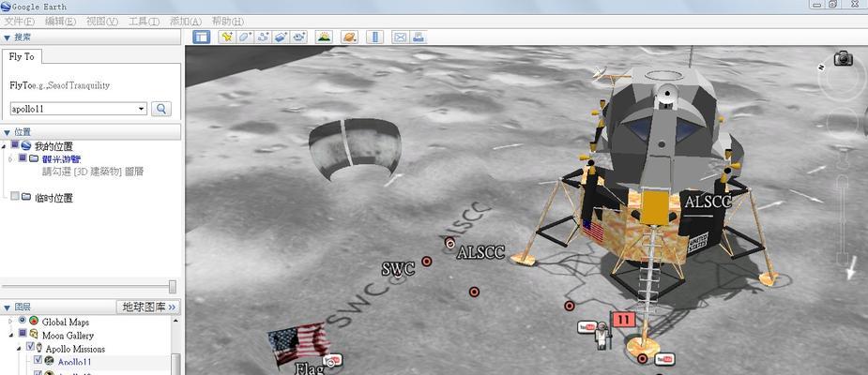The height and width of the screenshot is (375, 868).
Task: Add an image overlay from the toolbar
Action: point(282,37)
